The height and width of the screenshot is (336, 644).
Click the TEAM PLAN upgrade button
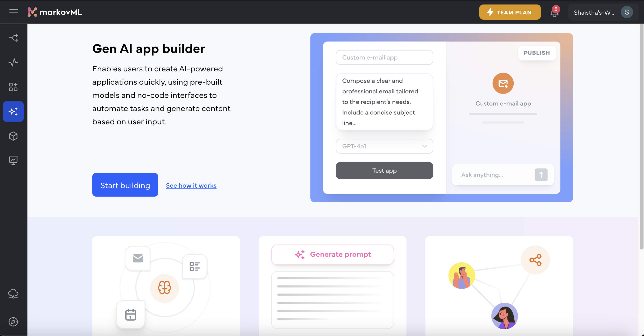(x=509, y=12)
